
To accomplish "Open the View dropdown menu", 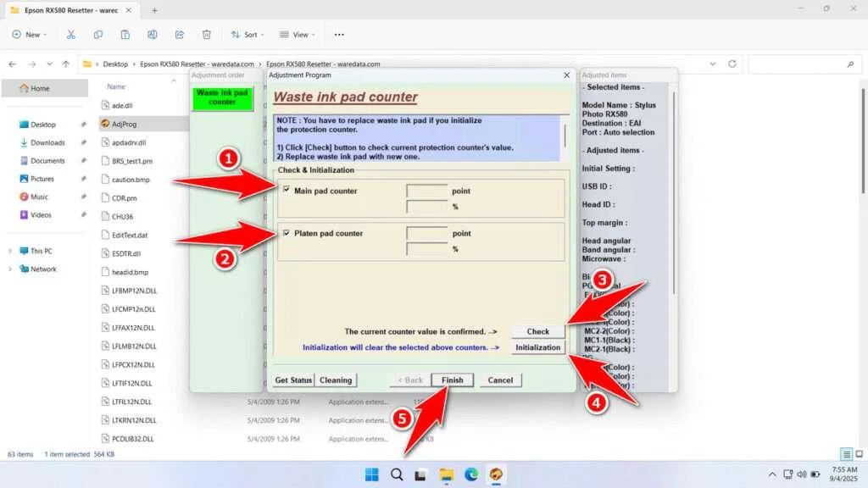I will point(298,35).
